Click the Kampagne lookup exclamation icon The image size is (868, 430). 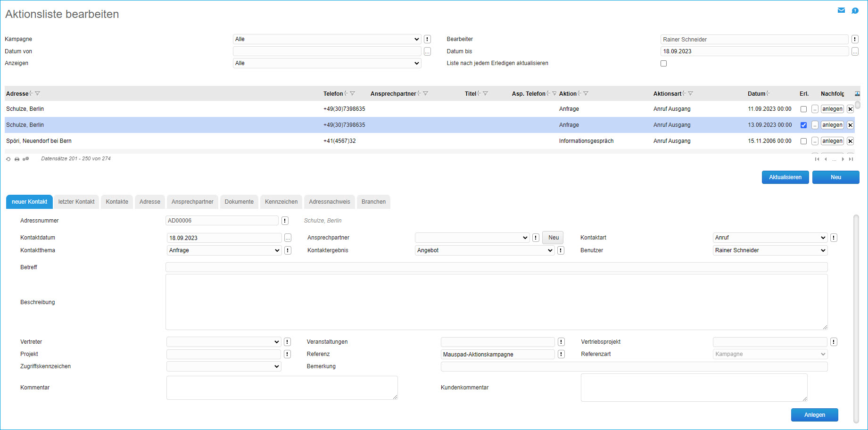click(427, 39)
